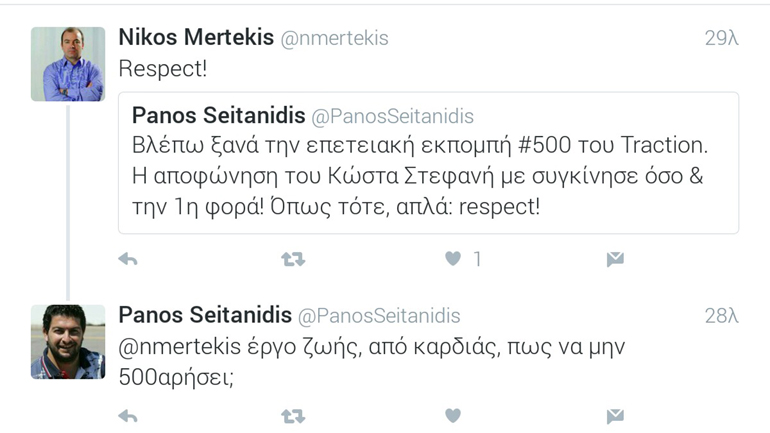Screen dimensions: 770x433
Task: Retweet Nikos Mertekis's Respect tweet
Action: 293,259
